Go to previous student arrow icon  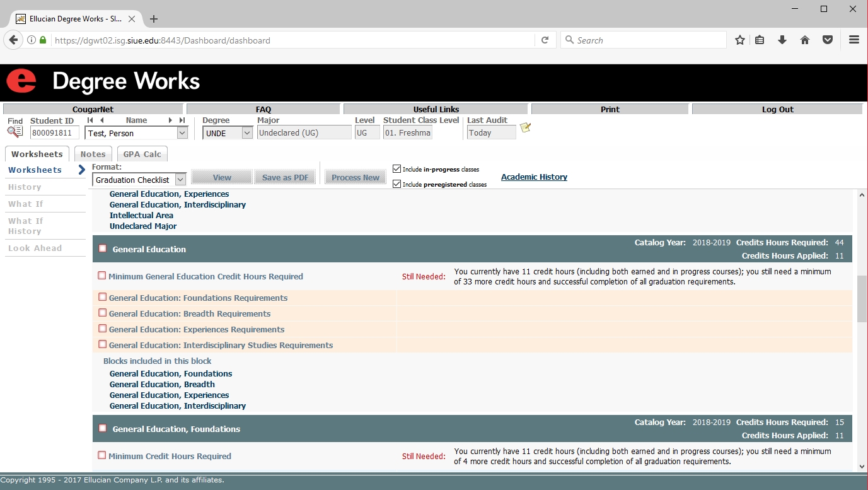pos(102,120)
